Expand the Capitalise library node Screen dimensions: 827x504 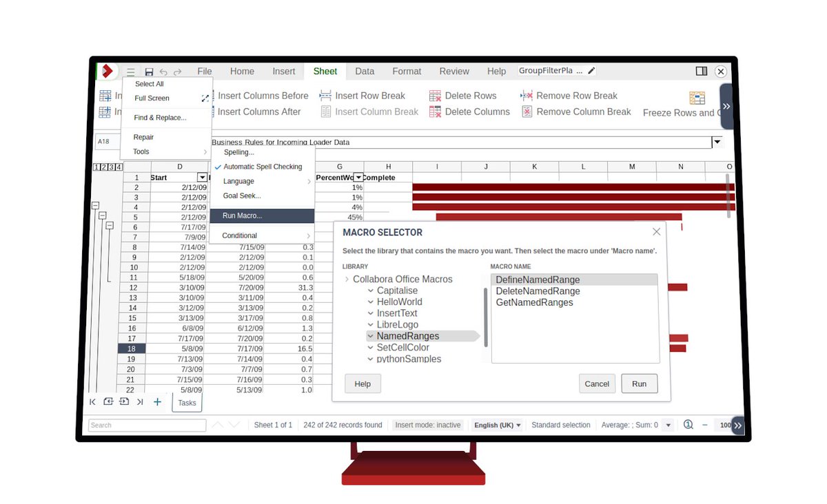(371, 291)
